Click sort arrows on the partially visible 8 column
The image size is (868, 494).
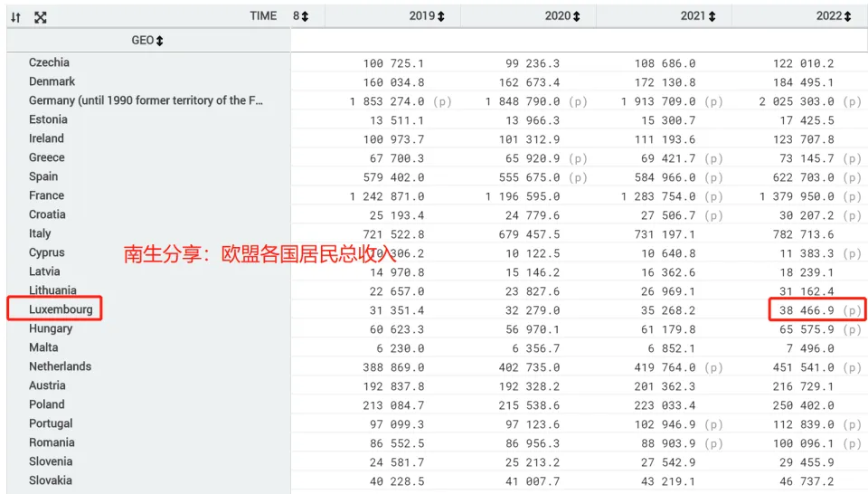pyautogui.click(x=305, y=17)
